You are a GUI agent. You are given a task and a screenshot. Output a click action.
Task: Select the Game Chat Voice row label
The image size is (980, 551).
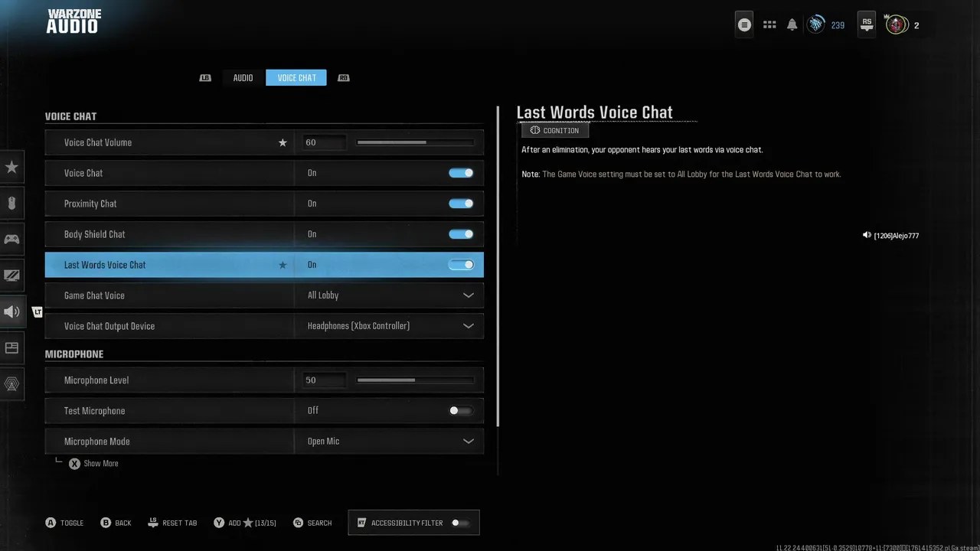pyautogui.click(x=94, y=295)
